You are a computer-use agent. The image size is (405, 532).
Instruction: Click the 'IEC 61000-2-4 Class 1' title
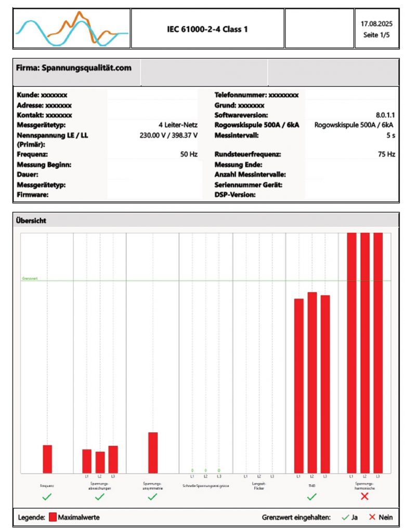click(207, 29)
